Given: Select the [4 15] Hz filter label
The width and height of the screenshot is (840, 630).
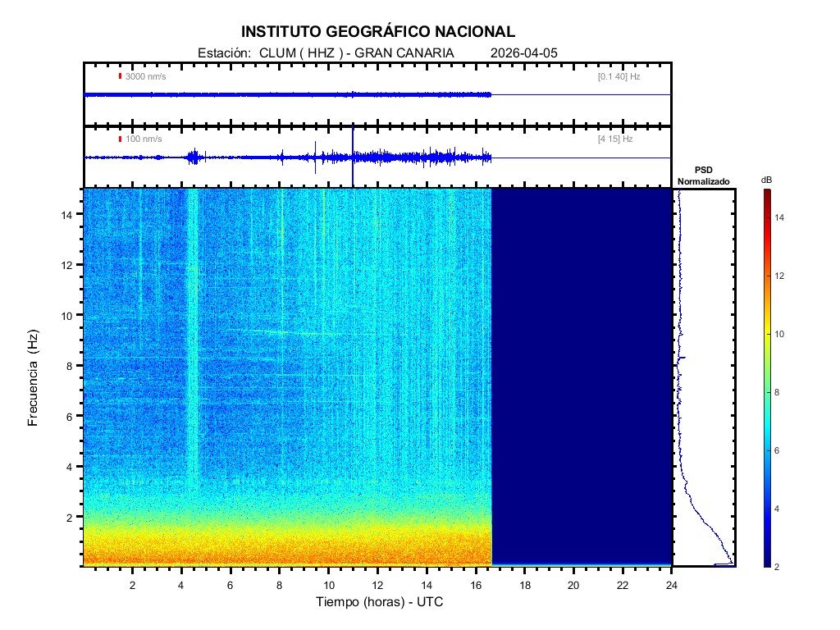Looking at the screenshot, I should (615, 139).
